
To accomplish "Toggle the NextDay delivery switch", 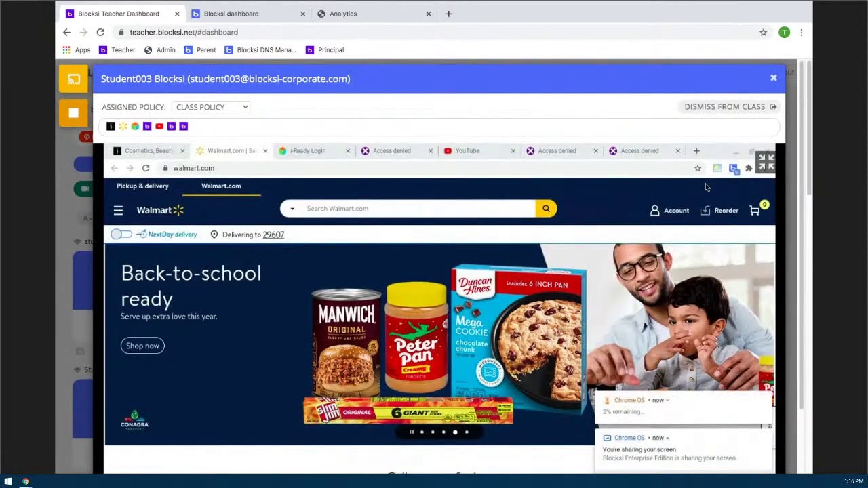I will 121,234.
